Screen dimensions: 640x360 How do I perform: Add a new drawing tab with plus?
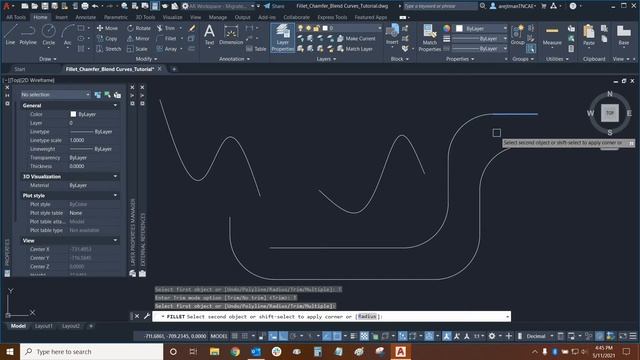pyautogui.click(x=174, y=69)
